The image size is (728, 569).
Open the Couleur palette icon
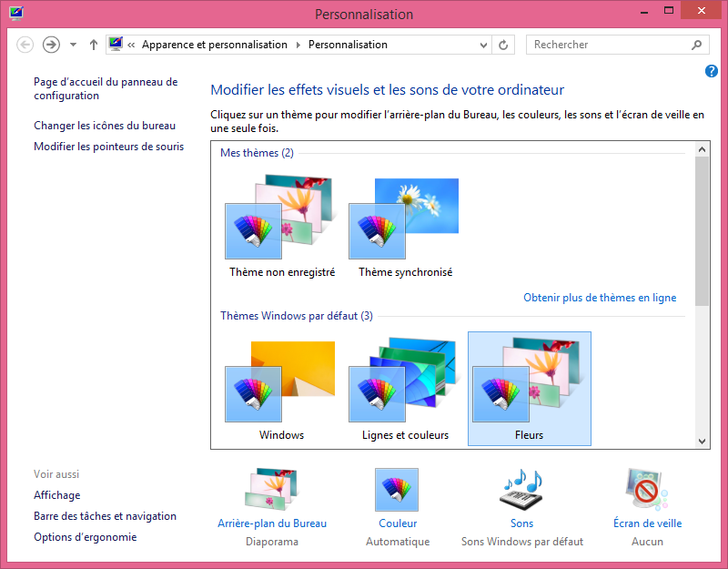pyautogui.click(x=397, y=489)
